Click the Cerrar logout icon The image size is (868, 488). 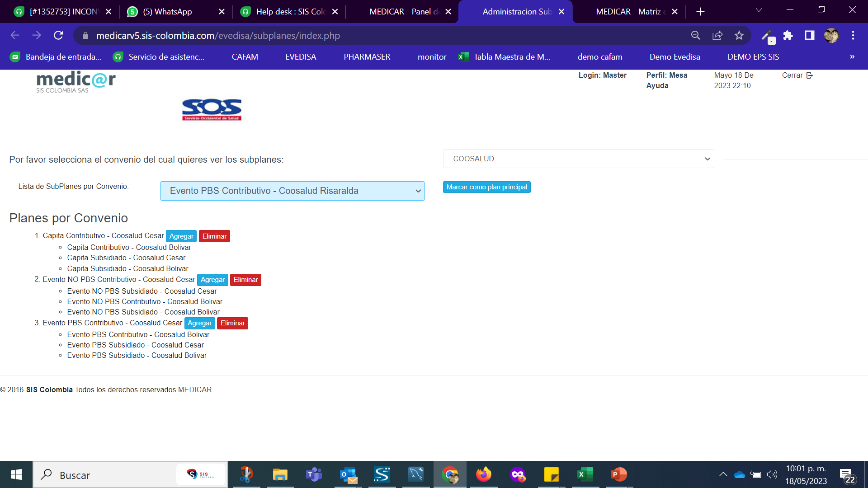click(x=809, y=75)
